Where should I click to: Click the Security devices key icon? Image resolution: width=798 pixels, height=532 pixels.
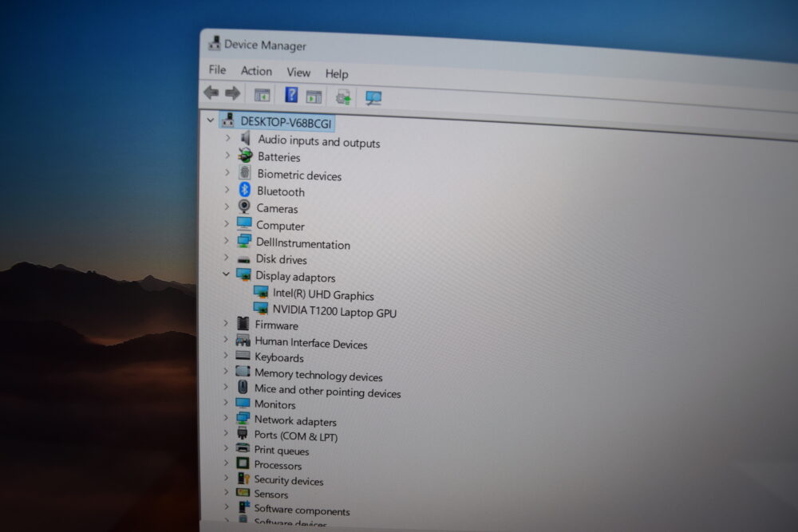point(243,479)
